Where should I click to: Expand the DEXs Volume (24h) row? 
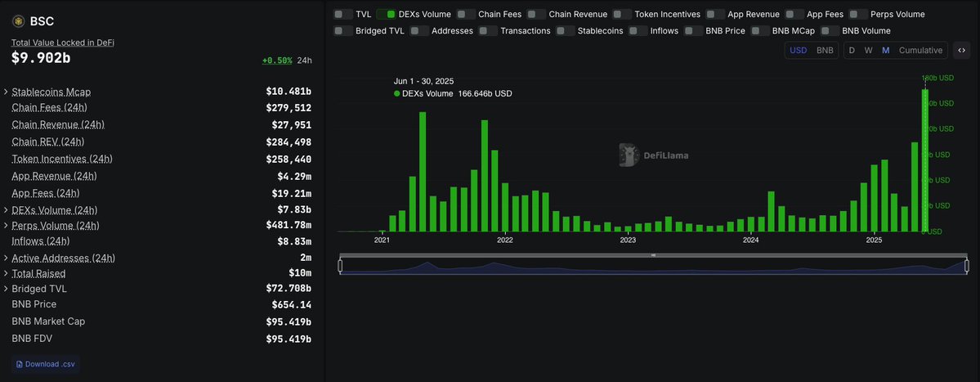tap(7, 210)
